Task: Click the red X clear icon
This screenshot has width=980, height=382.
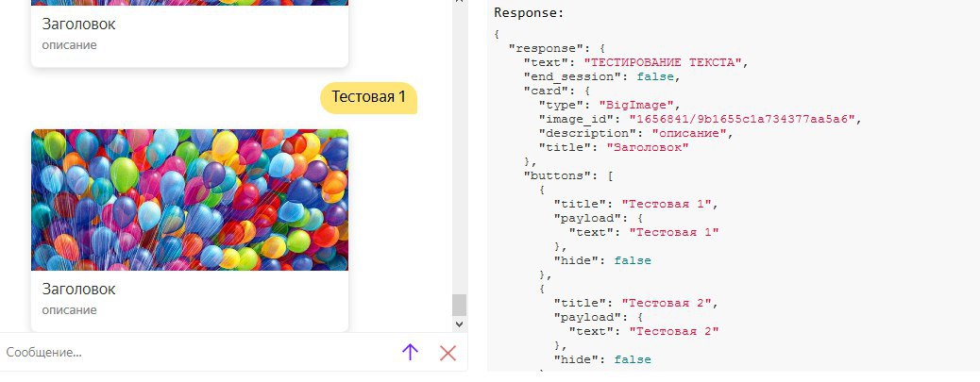Action: 448,354
